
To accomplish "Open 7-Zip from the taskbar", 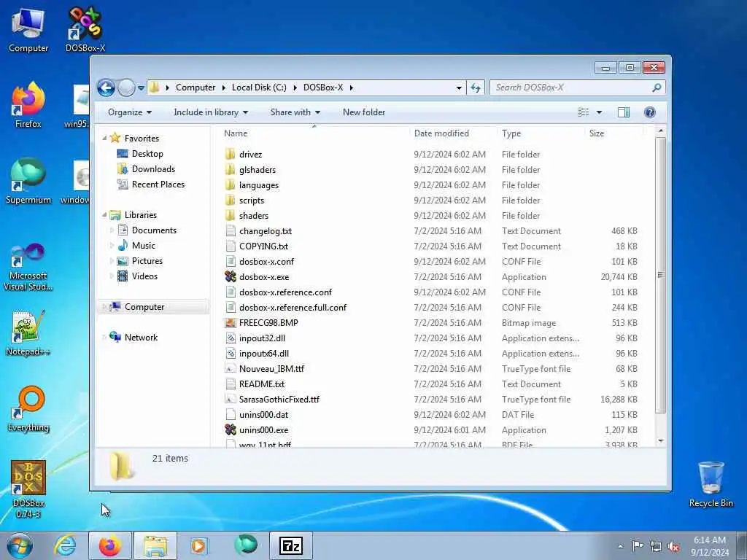I will pyautogui.click(x=291, y=545).
